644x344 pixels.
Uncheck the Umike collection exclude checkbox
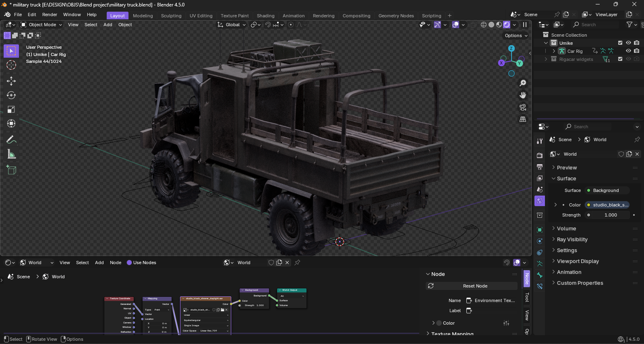click(x=620, y=43)
